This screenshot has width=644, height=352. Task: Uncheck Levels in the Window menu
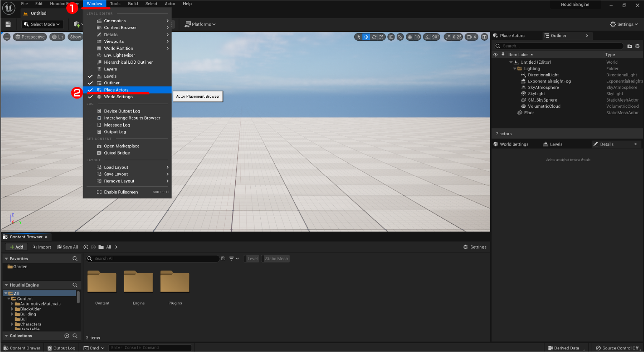[90, 76]
